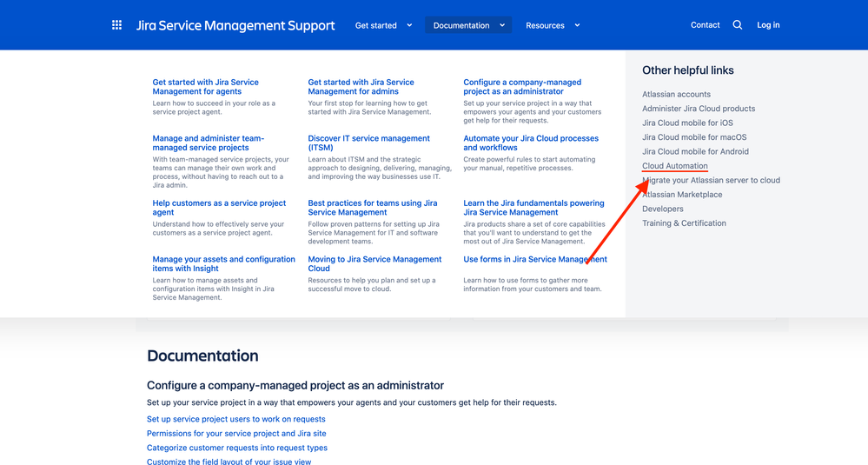The width and height of the screenshot is (868, 465).
Task: Open Customize the field layout link
Action: pyautogui.click(x=229, y=462)
